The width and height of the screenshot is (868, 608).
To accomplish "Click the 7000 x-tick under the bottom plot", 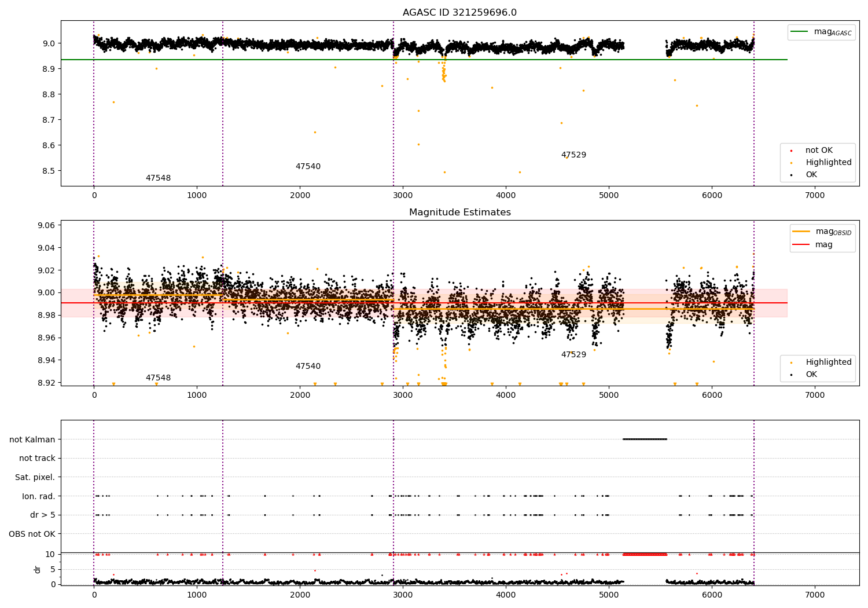I will [x=815, y=595].
